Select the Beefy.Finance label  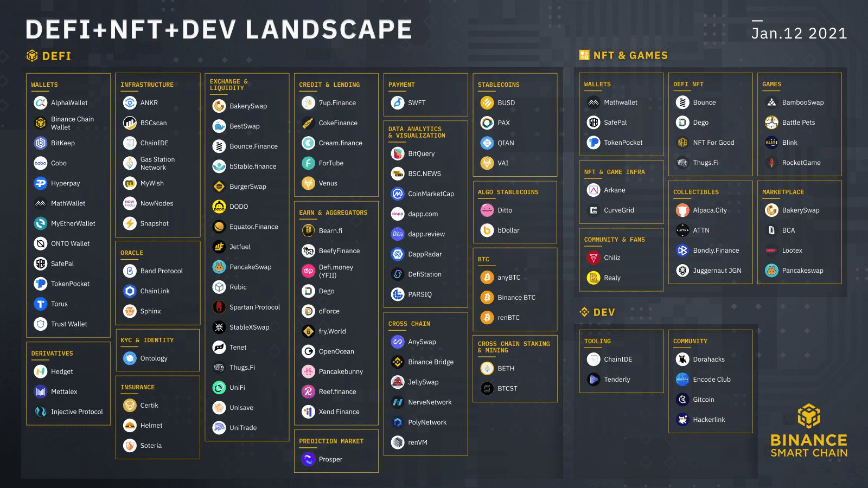[x=339, y=251]
